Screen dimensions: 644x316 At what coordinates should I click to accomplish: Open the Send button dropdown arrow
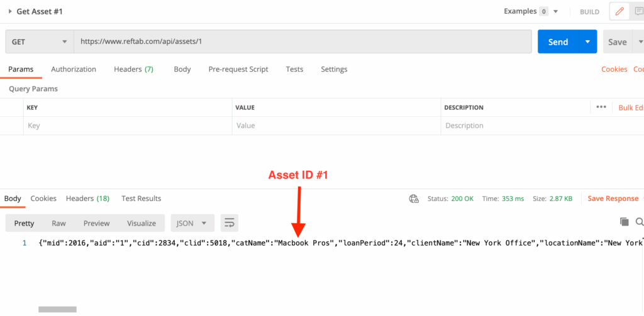click(x=587, y=42)
